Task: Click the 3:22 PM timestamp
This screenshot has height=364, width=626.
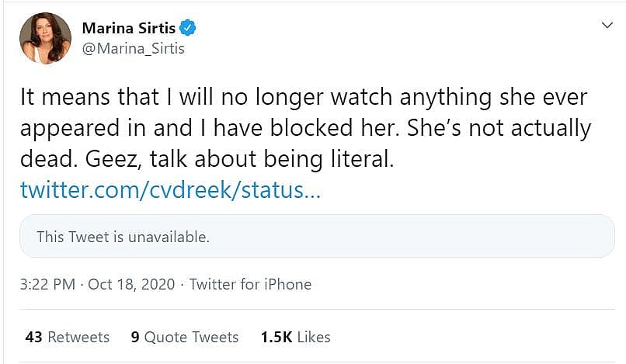Action: click(47, 284)
